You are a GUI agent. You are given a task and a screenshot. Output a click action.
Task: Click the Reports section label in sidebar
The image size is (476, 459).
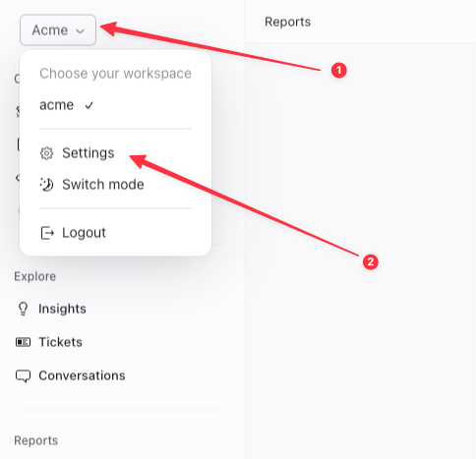tap(35, 440)
